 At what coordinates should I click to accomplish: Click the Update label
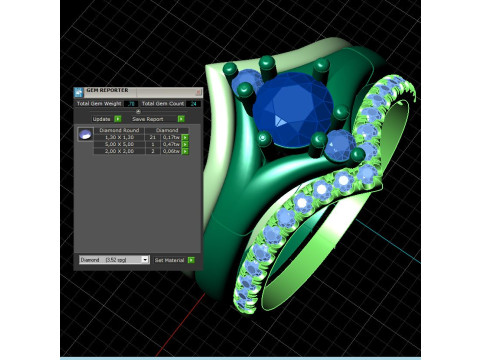(102, 119)
